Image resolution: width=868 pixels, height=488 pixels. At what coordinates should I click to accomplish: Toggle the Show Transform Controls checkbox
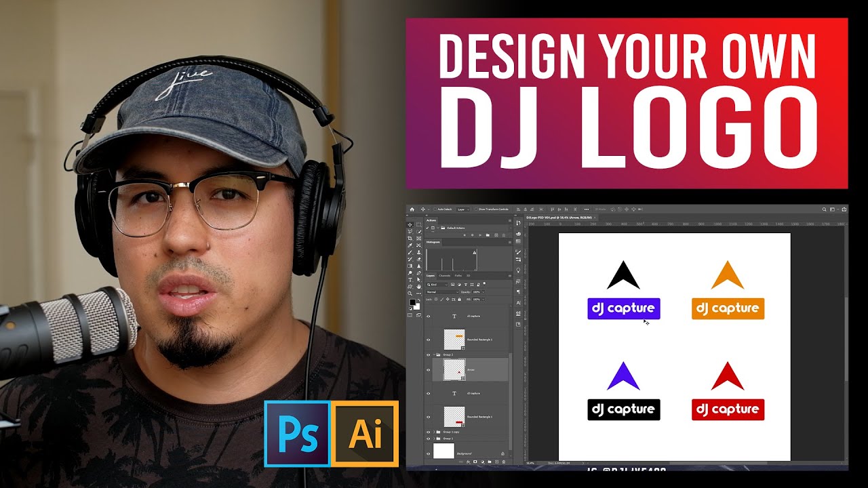coord(476,209)
